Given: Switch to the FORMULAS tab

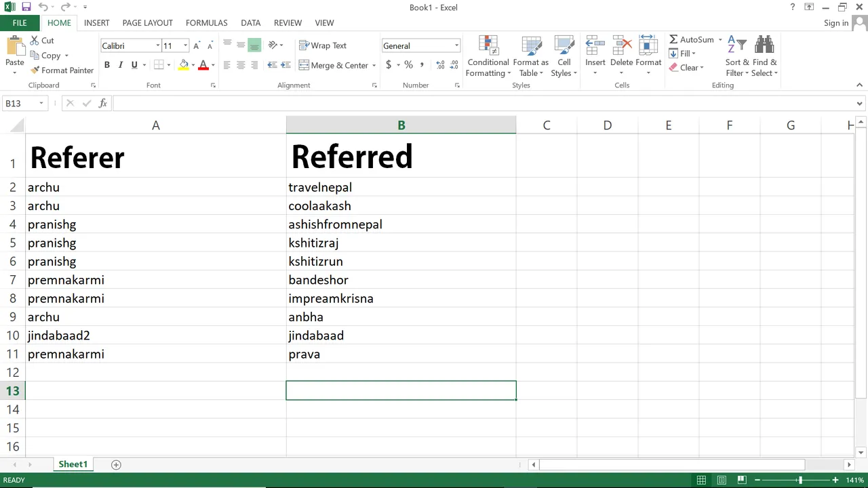Looking at the screenshot, I should point(206,23).
